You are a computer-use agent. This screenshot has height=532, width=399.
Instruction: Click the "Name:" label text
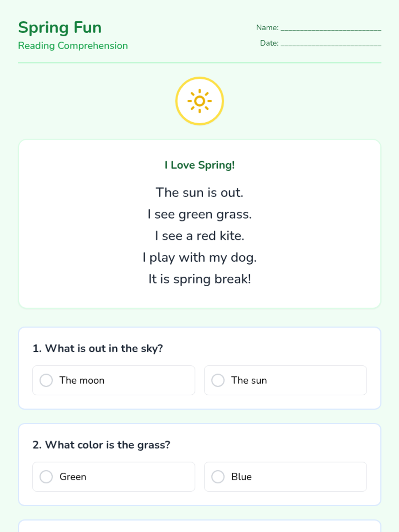click(267, 28)
